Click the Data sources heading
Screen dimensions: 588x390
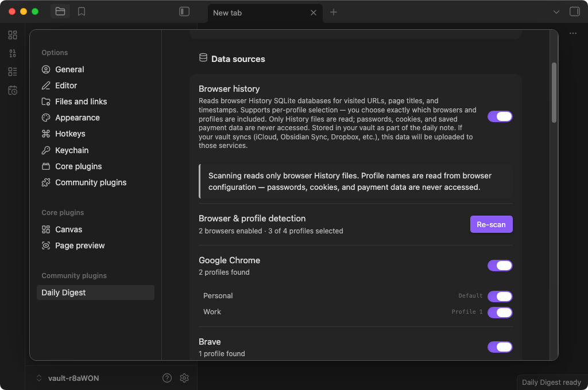pyautogui.click(x=238, y=59)
